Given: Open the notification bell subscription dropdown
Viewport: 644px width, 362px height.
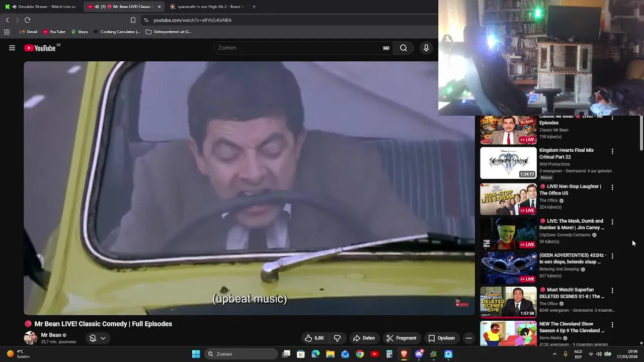Looking at the screenshot, I should click(97, 338).
